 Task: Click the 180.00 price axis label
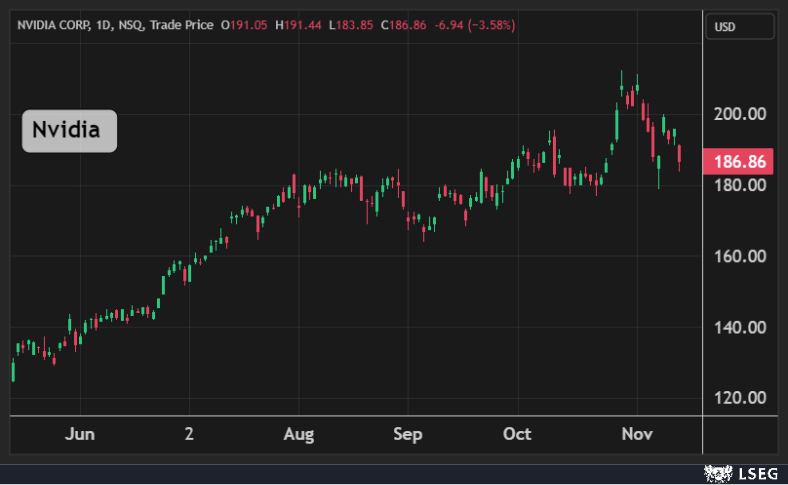(x=739, y=185)
